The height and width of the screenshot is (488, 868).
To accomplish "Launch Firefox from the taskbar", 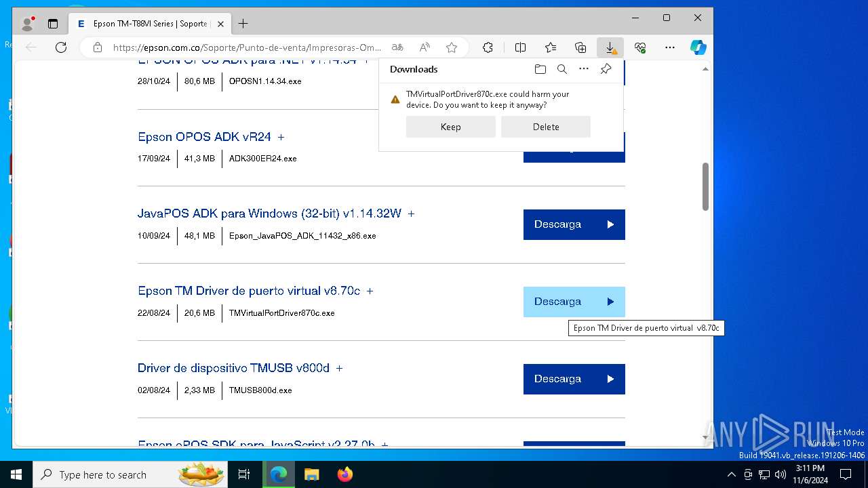I will [344, 474].
